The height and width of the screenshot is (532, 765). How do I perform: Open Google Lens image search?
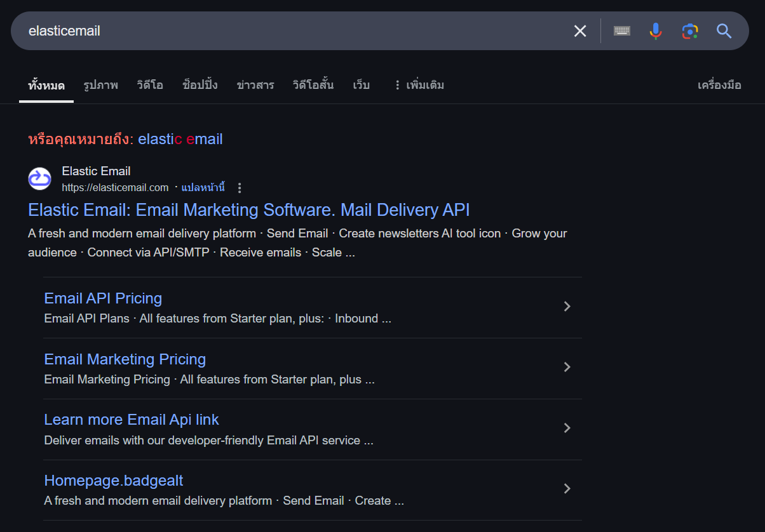(690, 31)
